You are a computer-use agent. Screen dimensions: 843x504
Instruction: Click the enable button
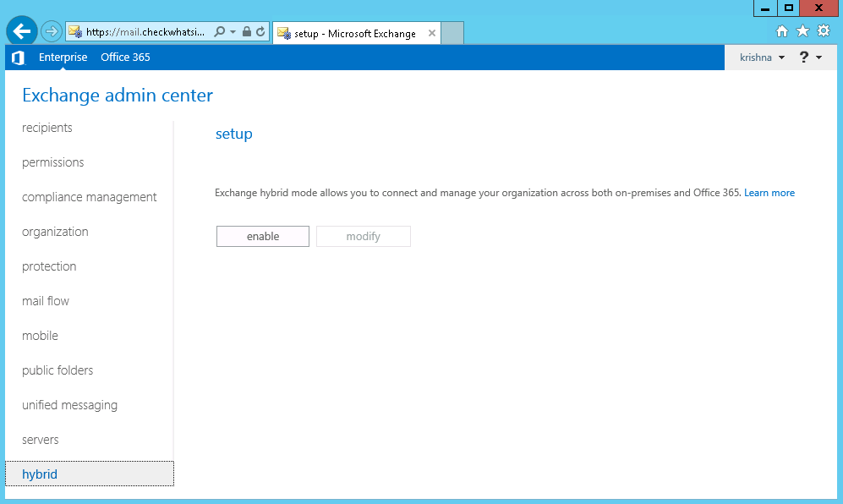[x=263, y=236]
